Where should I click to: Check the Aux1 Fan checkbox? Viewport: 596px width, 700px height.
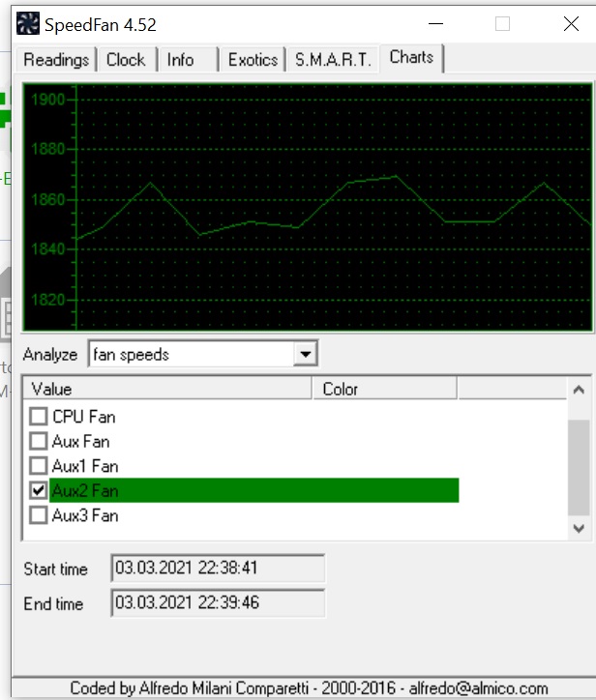tap(39, 466)
